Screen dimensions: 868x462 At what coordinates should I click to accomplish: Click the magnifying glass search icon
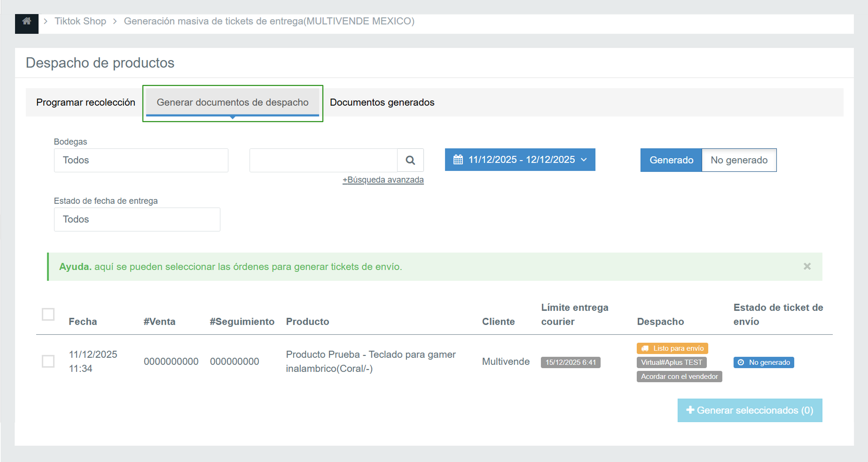(x=410, y=161)
